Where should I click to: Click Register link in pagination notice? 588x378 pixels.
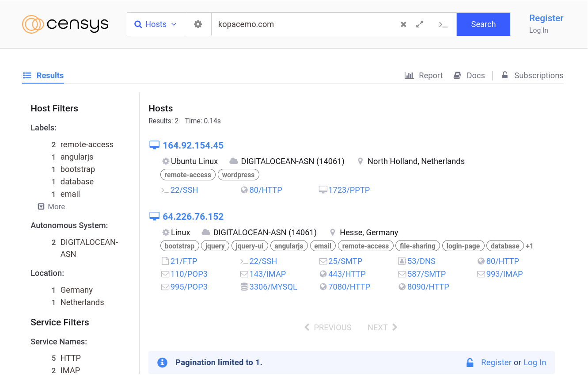(x=496, y=363)
